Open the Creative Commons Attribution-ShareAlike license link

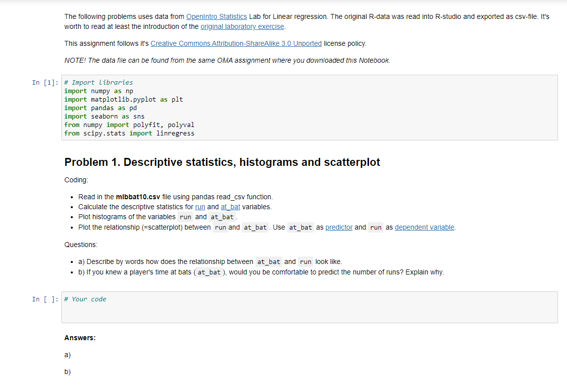pyautogui.click(x=236, y=44)
